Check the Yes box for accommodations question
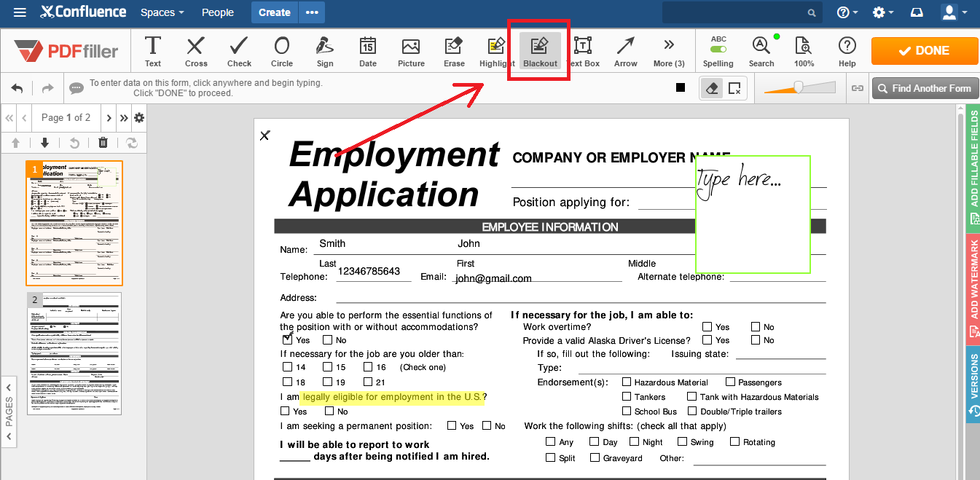The width and height of the screenshot is (980, 480). (287, 339)
